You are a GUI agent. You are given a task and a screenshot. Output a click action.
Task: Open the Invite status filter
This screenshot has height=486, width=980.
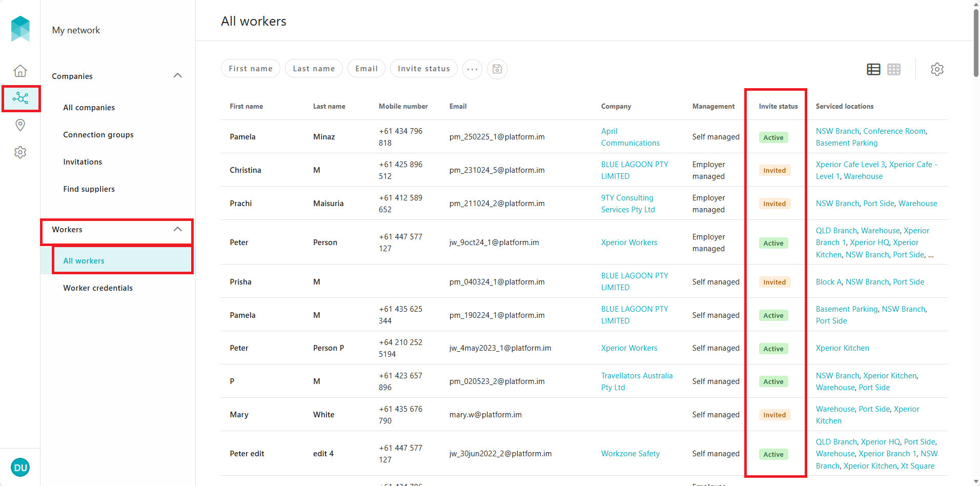click(424, 68)
